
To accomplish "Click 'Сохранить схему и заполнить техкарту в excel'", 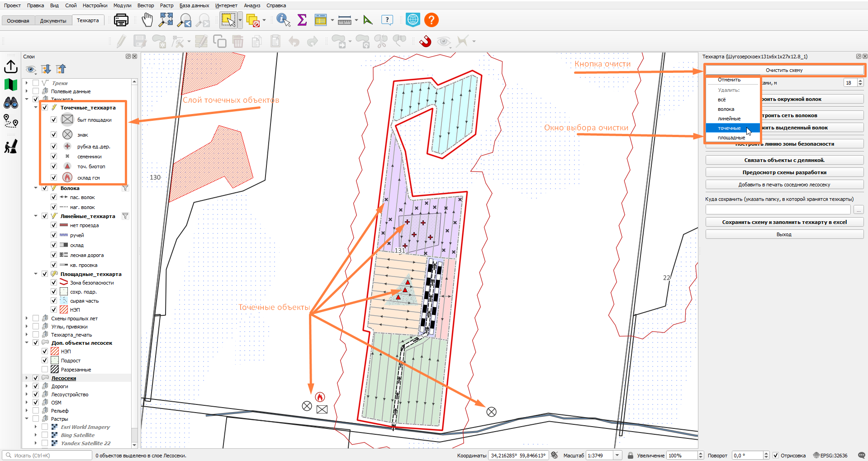I will pos(784,222).
